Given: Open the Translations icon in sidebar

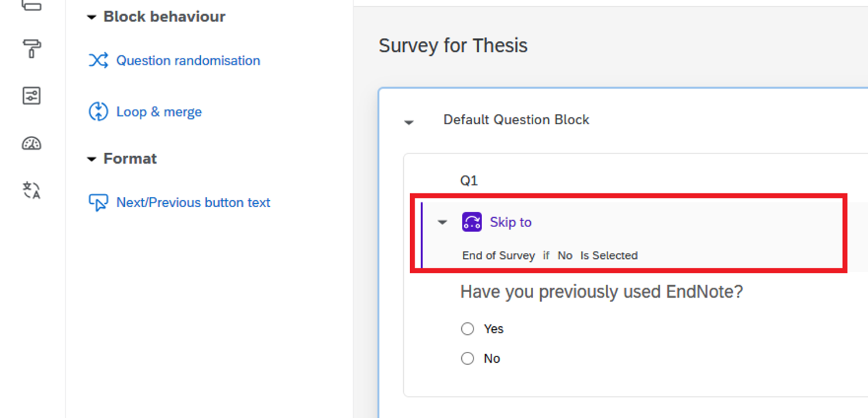Looking at the screenshot, I should 31,190.
